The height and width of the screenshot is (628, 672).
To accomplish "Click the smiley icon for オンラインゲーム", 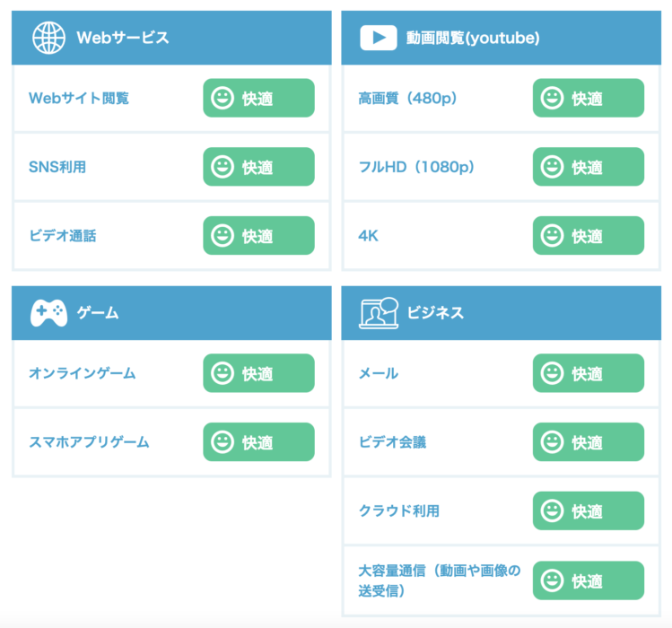I will click(x=222, y=373).
